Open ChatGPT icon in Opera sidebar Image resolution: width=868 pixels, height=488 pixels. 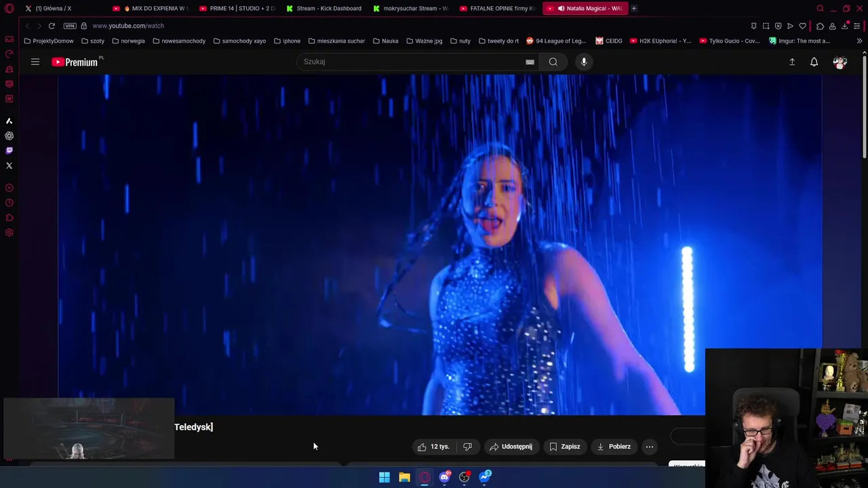point(9,136)
